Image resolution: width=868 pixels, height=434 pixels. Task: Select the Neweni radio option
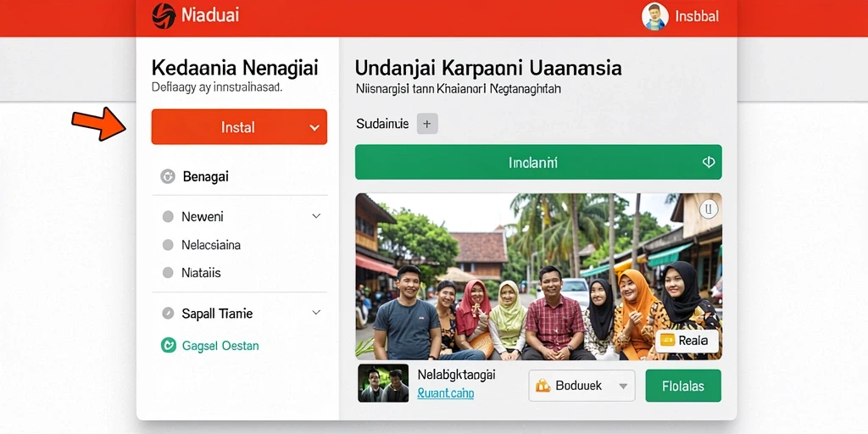(x=168, y=216)
